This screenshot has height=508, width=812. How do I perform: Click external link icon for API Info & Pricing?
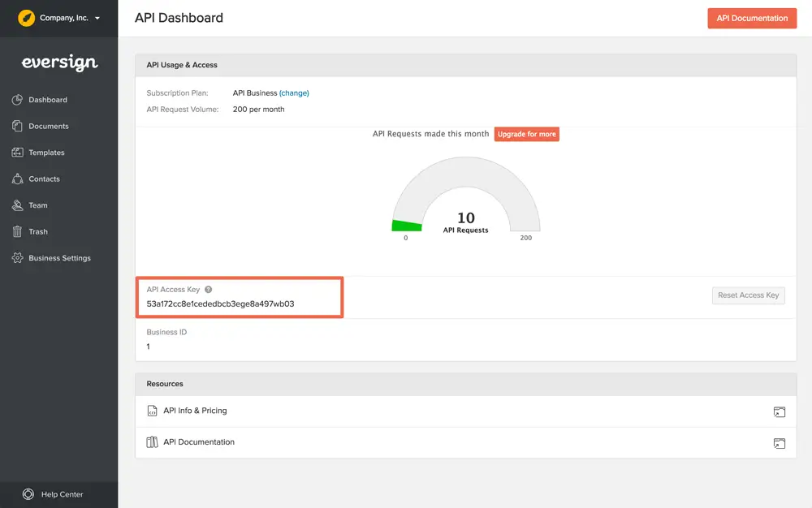[x=780, y=411]
